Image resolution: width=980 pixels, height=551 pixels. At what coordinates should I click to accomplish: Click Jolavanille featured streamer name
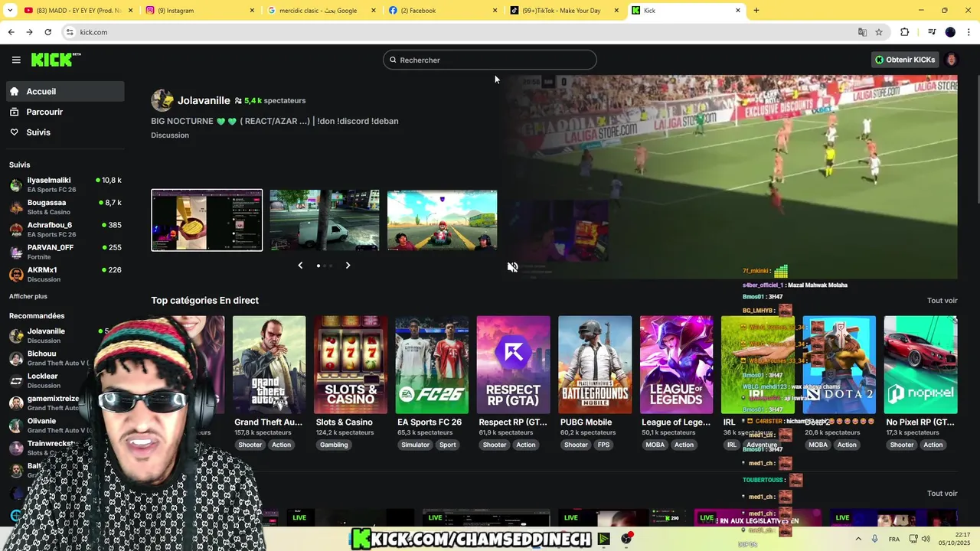click(x=204, y=100)
